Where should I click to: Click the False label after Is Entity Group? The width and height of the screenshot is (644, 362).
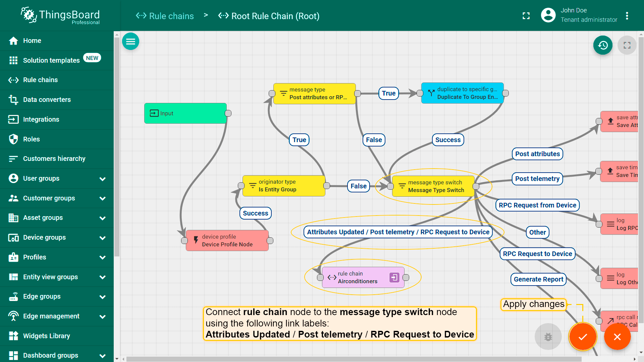coord(359,186)
